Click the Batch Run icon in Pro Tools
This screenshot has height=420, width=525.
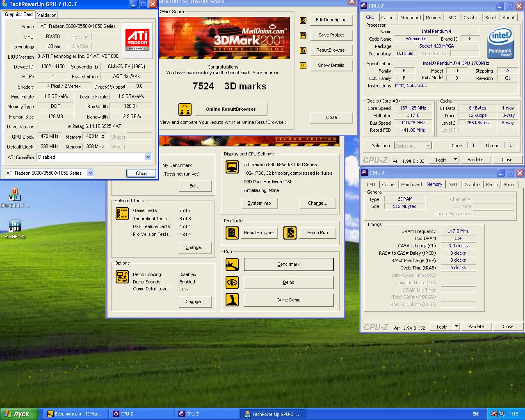tap(290, 233)
